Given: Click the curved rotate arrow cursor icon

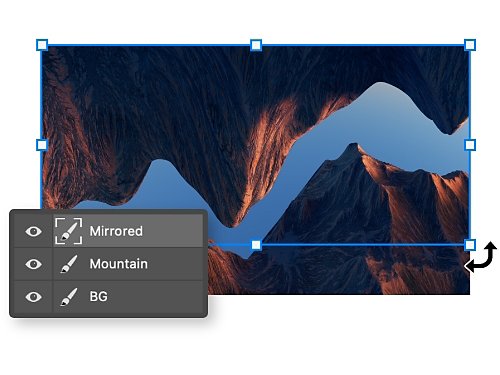Looking at the screenshot, I should (481, 257).
